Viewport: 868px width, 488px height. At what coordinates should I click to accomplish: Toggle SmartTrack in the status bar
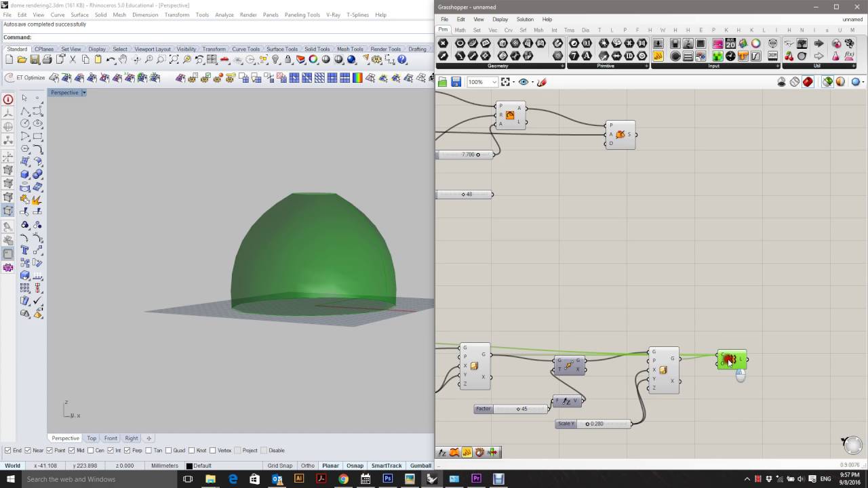pyautogui.click(x=387, y=466)
